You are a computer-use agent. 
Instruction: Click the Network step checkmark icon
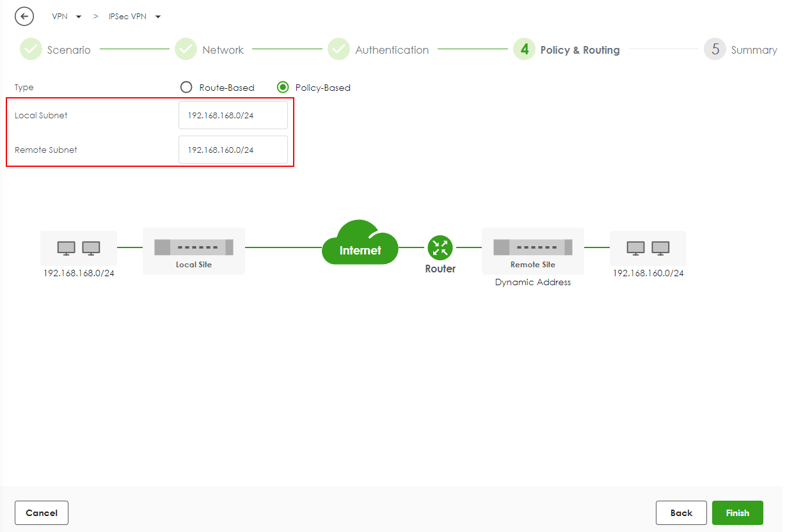(186, 49)
